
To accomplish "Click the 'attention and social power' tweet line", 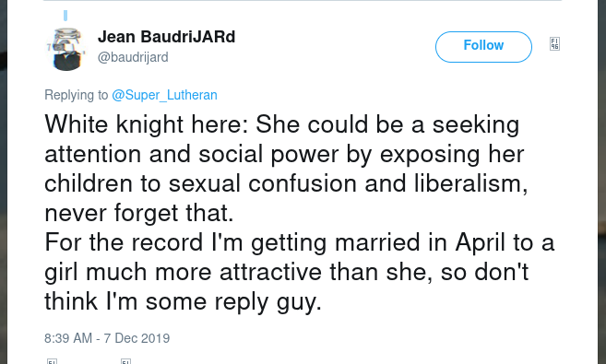I will pyautogui.click(x=284, y=155).
